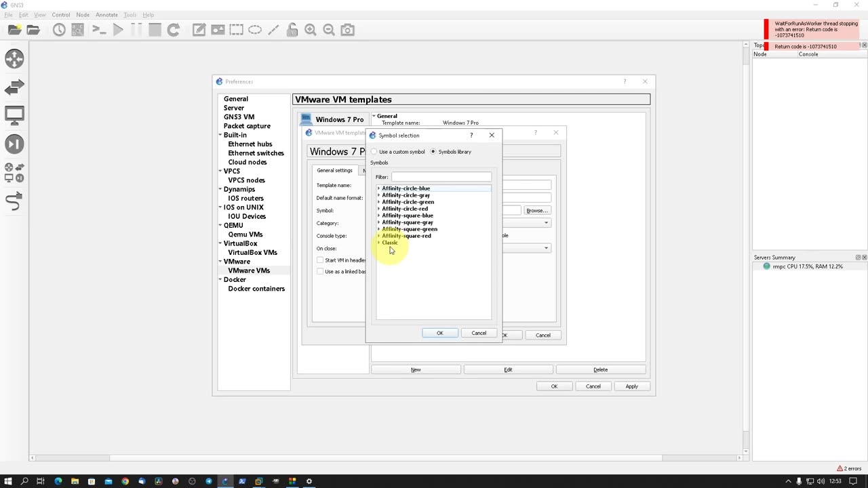The width and height of the screenshot is (868, 488).
Task: Select the Windows 7 Pro template entry
Action: (332, 119)
